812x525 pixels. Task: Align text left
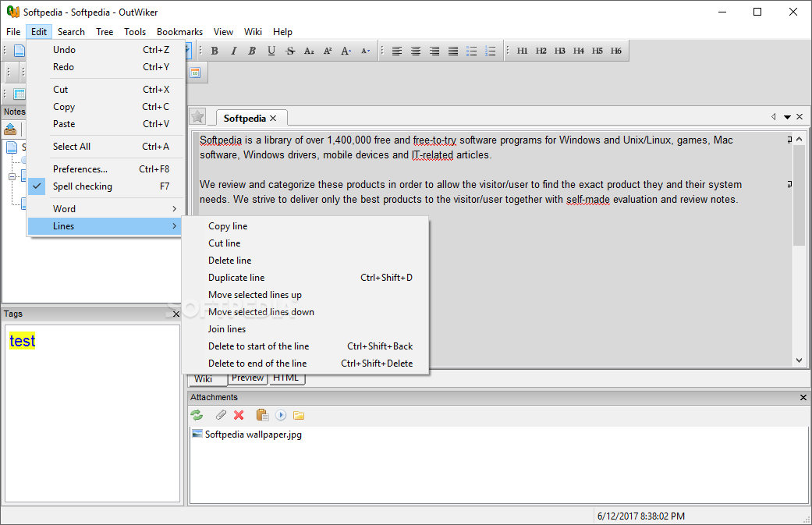(x=397, y=51)
